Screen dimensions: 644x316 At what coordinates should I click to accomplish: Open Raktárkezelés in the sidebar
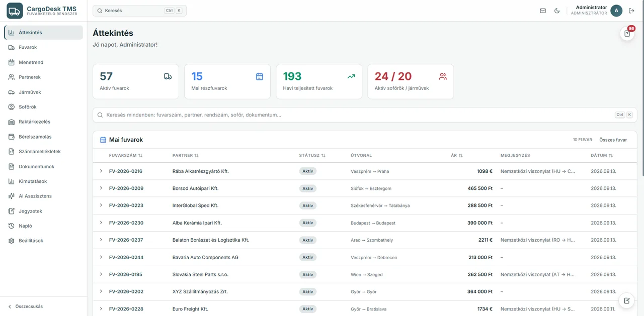point(43,122)
